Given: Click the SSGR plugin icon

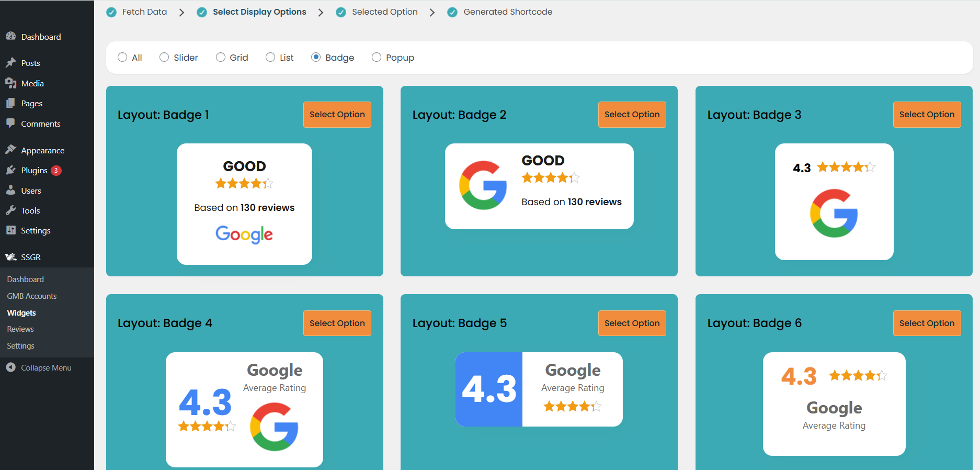Looking at the screenshot, I should [x=10, y=257].
